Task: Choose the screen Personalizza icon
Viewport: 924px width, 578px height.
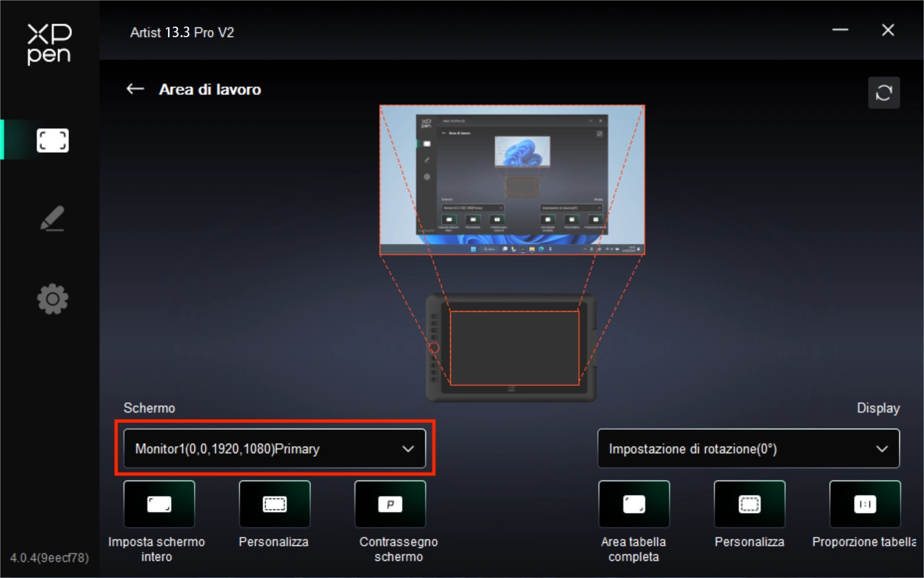Action: coord(274,504)
